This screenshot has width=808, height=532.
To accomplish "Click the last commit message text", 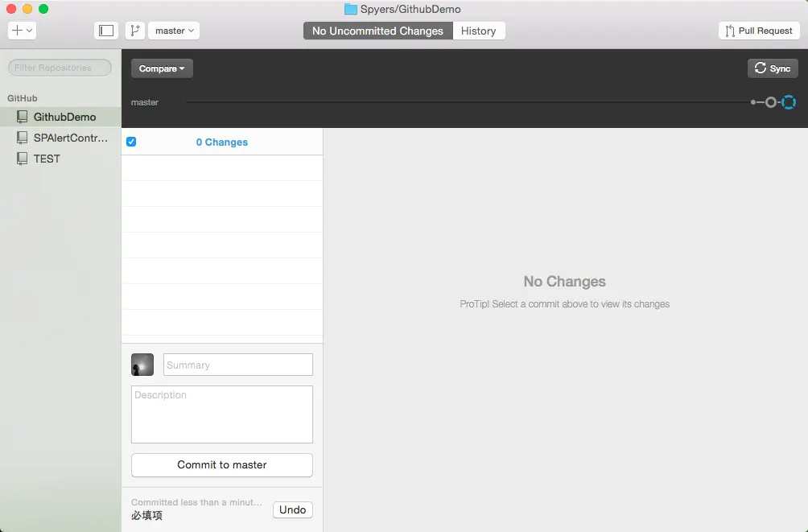I will 146,516.
